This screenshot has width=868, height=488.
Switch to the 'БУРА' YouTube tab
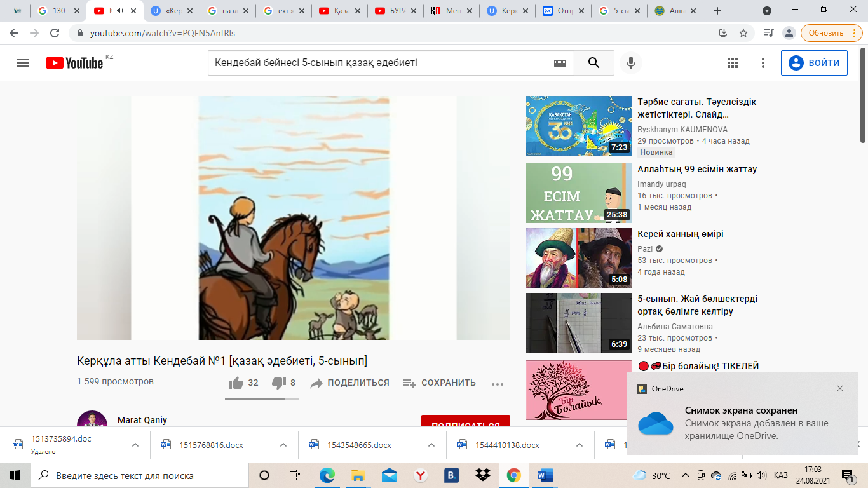click(x=395, y=11)
